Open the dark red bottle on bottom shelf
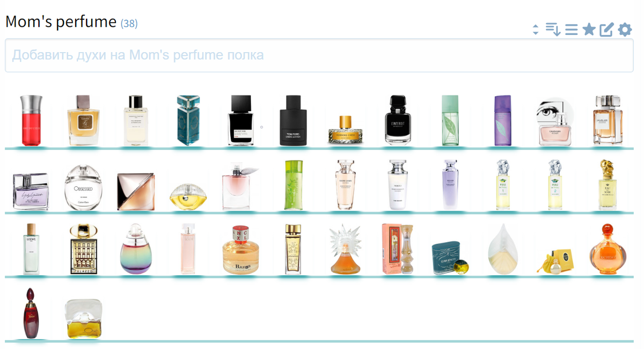The image size is (644, 349). tap(31, 314)
